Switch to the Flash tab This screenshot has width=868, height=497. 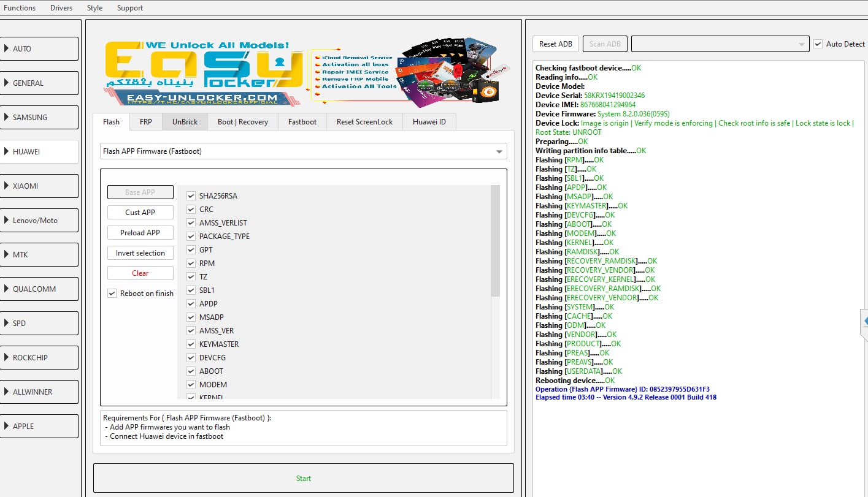[x=111, y=121]
